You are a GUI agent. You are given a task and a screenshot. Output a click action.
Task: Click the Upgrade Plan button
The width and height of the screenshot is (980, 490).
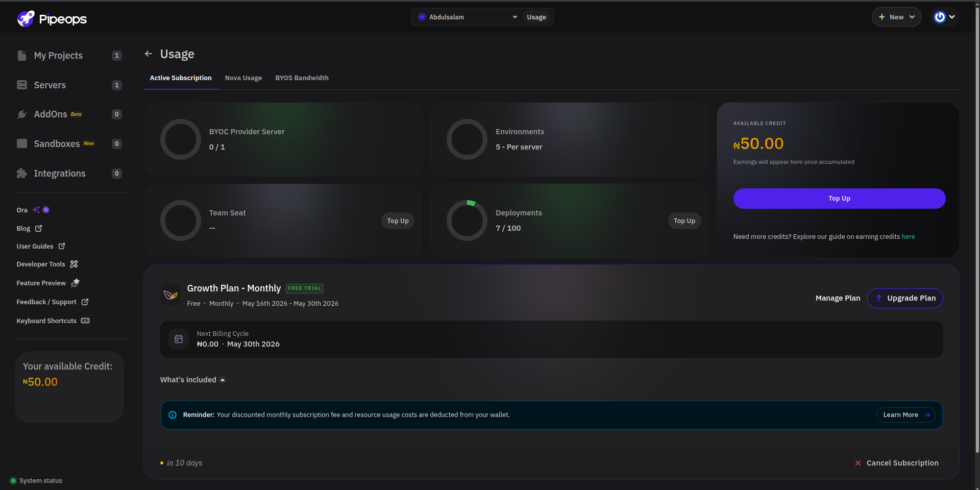[x=905, y=298]
